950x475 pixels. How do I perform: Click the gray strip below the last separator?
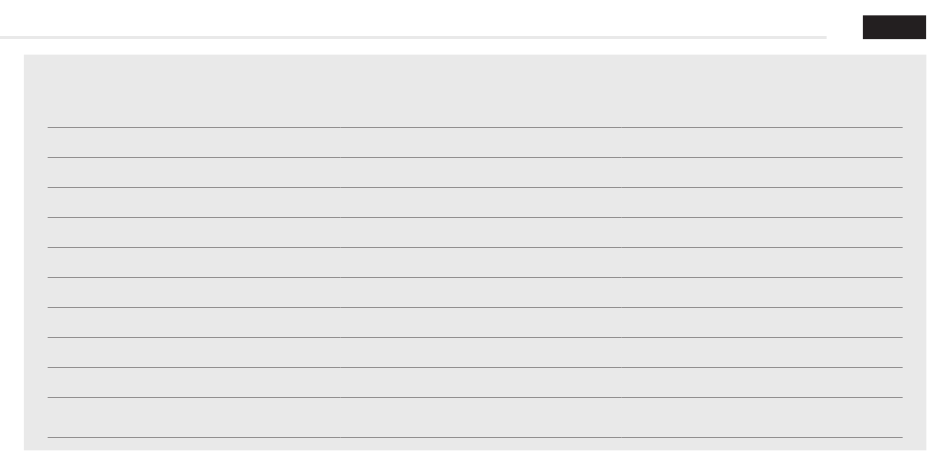[474, 444]
